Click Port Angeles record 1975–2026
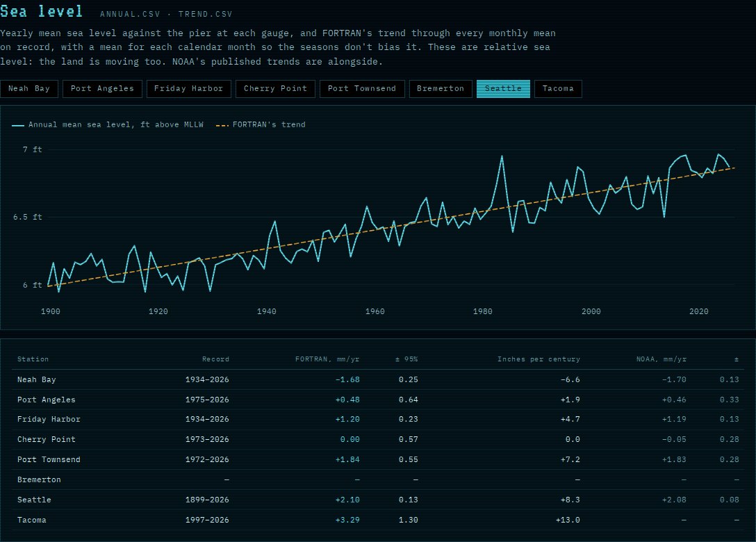The height and width of the screenshot is (542, 756). [x=207, y=400]
